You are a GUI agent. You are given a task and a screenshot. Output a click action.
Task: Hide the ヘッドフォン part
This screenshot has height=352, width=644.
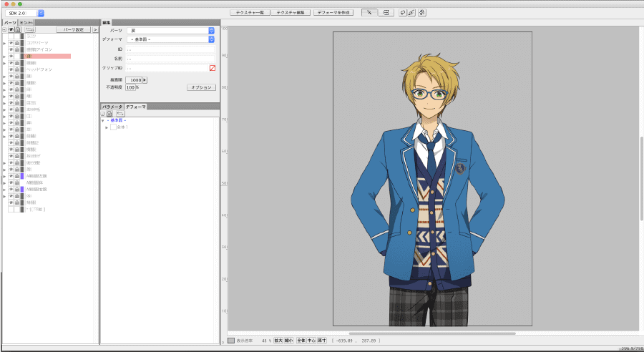click(x=11, y=69)
